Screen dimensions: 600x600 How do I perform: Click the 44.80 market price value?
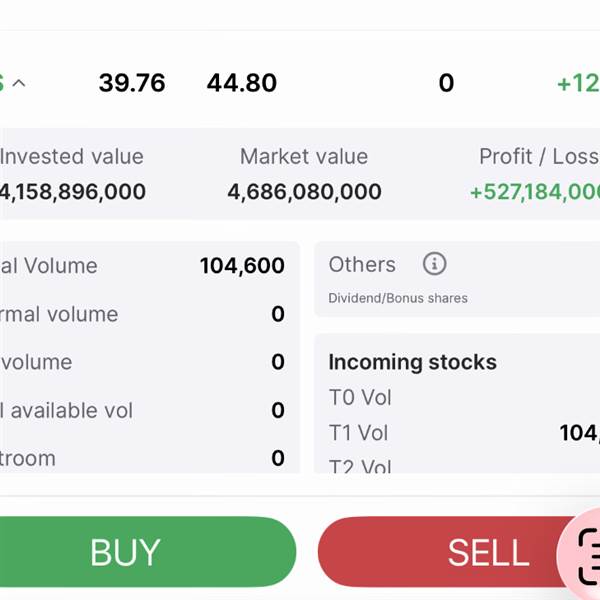click(242, 83)
